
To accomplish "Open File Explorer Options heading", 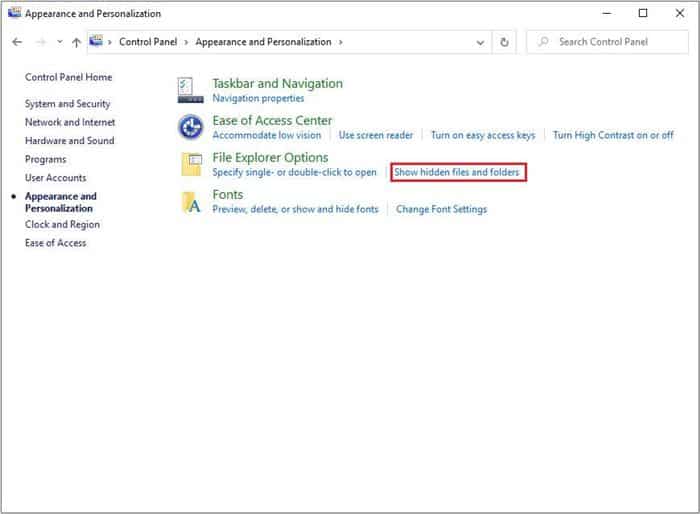I will click(270, 158).
